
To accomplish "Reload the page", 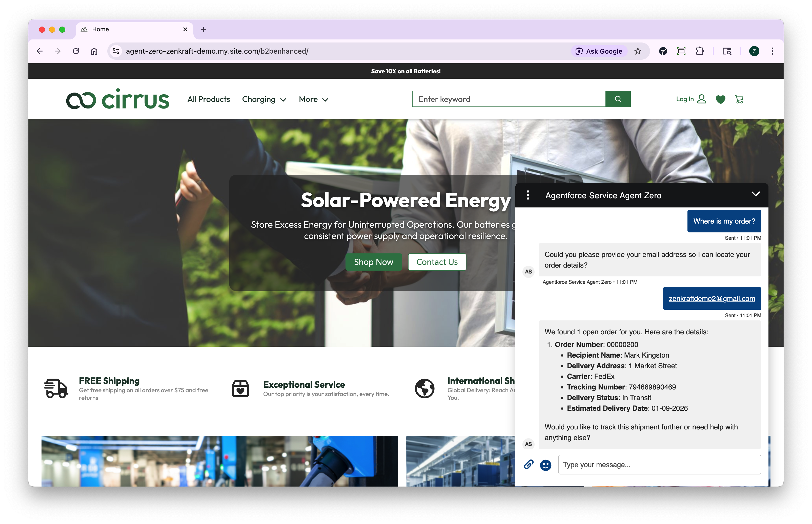I will tap(76, 51).
